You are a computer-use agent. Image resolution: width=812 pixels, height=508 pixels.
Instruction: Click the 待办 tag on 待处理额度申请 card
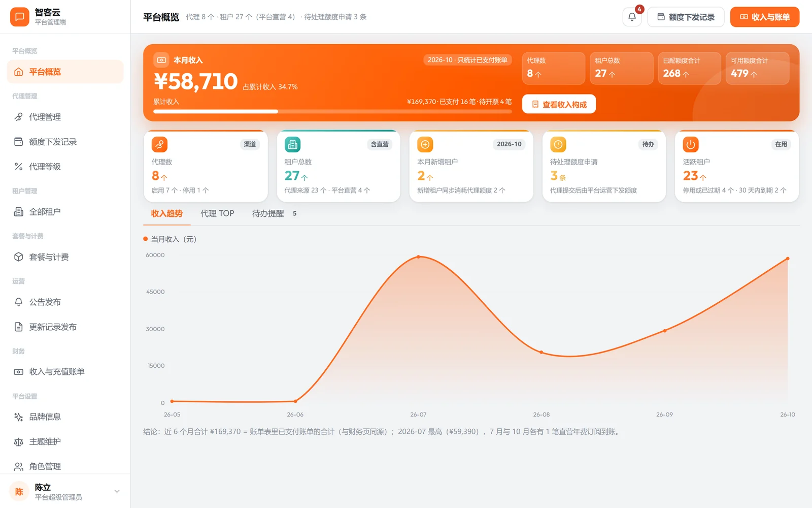pos(648,144)
